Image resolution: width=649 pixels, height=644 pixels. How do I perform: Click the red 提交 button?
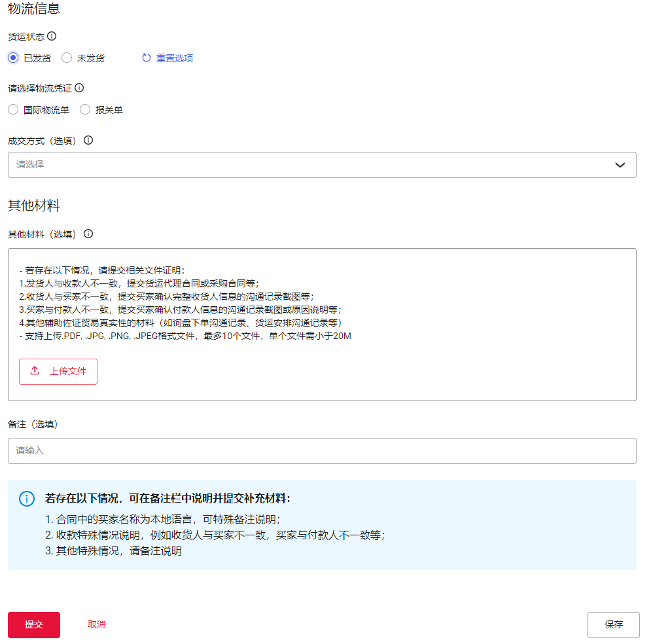pos(34,624)
